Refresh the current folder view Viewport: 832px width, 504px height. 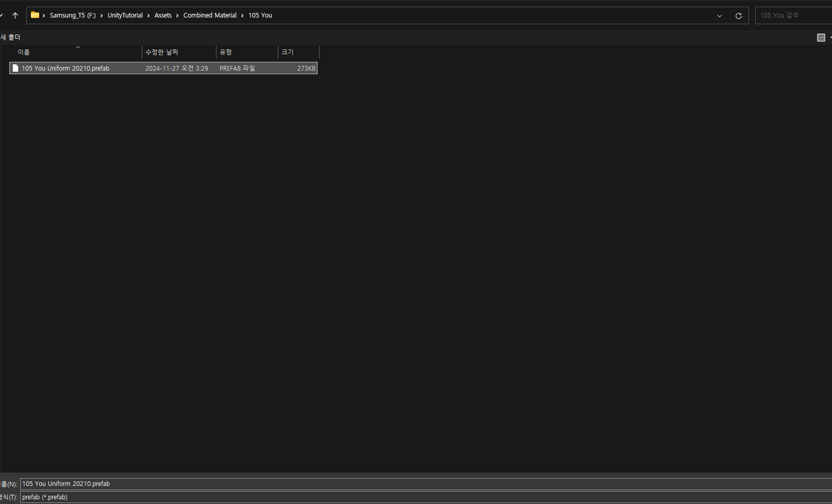point(738,15)
